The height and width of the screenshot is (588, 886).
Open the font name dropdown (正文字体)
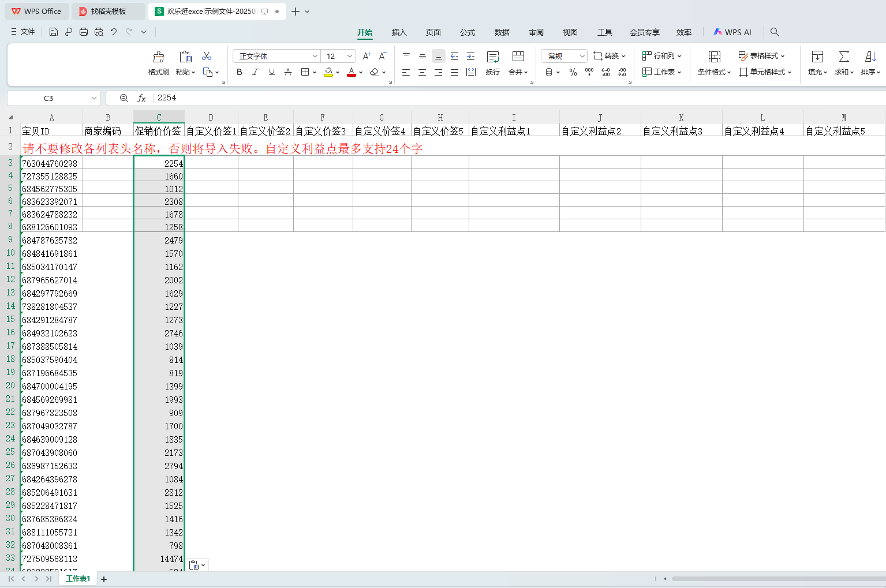click(315, 56)
